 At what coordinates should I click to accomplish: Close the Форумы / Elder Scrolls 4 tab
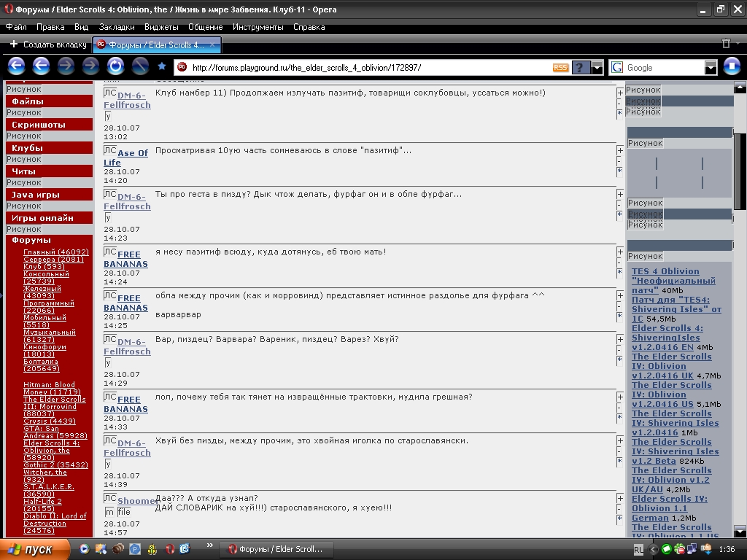point(212,44)
